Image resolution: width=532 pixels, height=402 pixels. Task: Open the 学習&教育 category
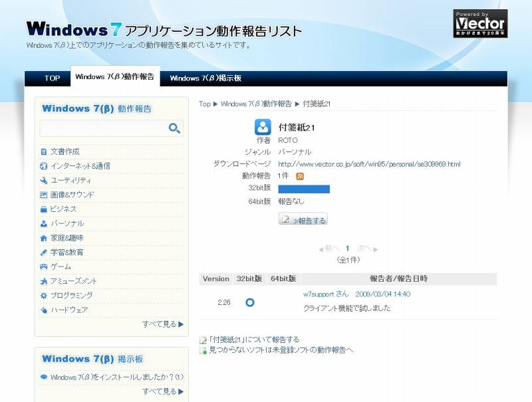coord(67,252)
